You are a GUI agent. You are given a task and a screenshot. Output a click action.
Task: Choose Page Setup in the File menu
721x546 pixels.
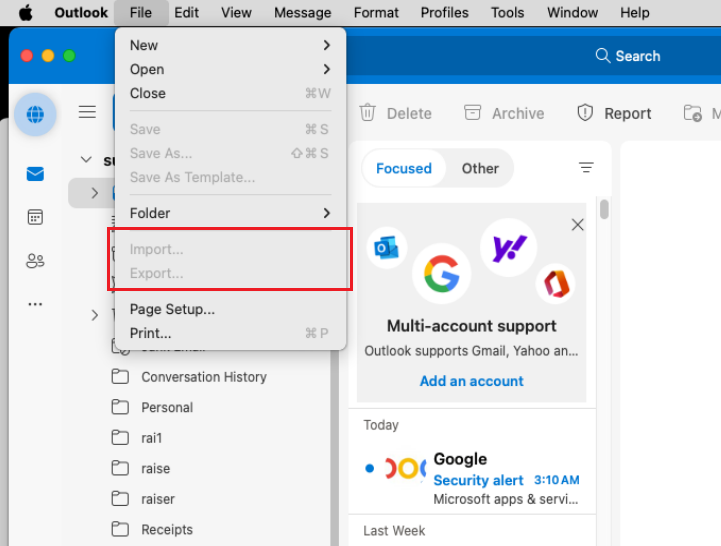click(230, 309)
